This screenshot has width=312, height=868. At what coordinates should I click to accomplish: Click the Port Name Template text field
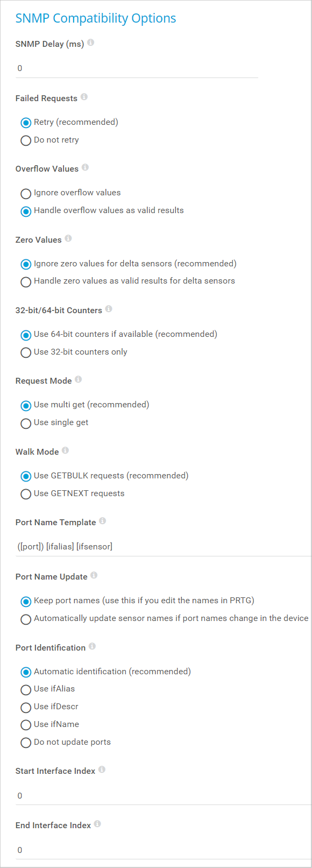pos(164,547)
